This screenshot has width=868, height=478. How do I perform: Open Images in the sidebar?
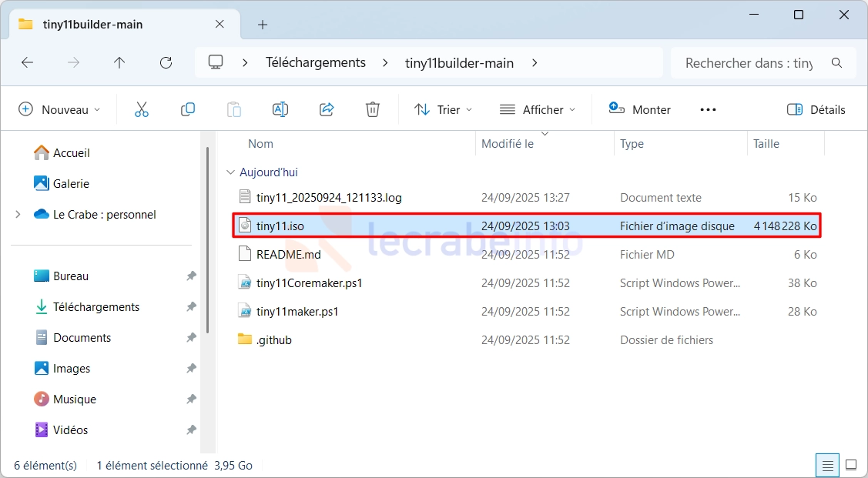62,368
